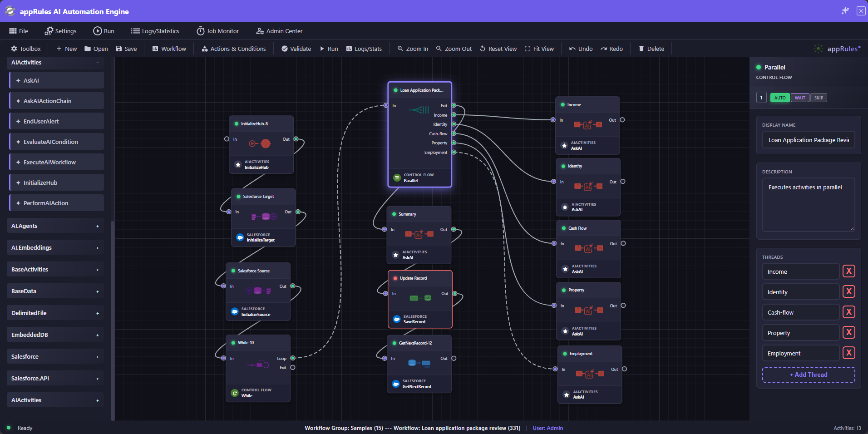The image size is (868, 434).
Task: Zoom In on the canvas
Action: click(x=413, y=49)
